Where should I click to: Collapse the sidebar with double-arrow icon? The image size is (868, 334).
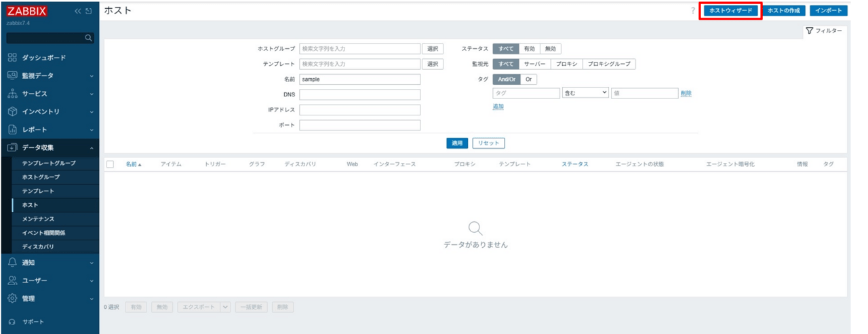[78, 11]
